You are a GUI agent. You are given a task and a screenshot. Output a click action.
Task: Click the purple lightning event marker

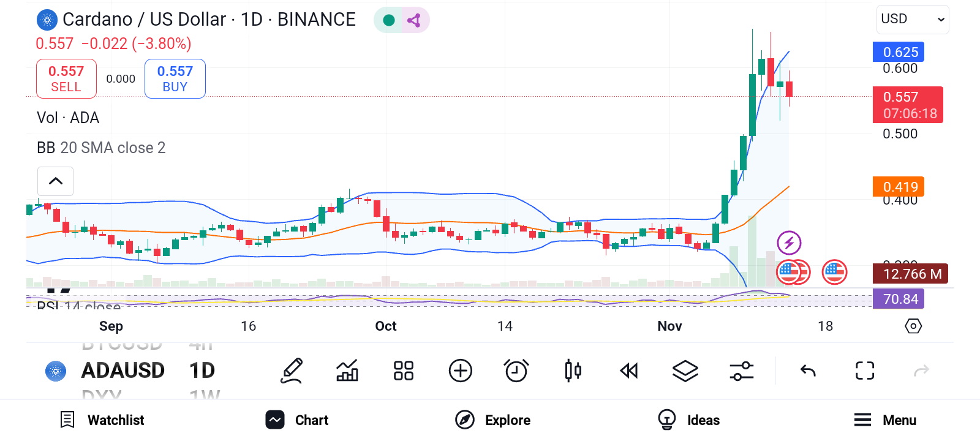pos(789,243)
